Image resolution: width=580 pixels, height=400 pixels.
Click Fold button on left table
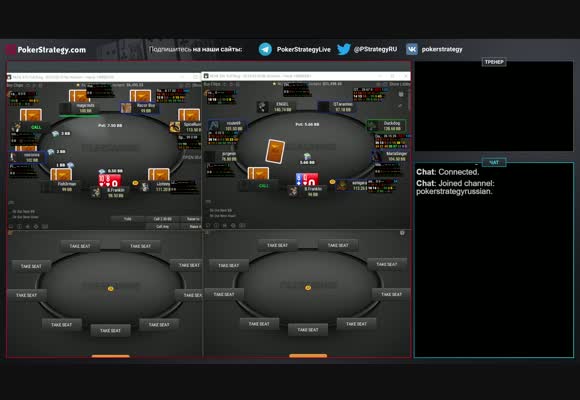click(128, 219)
